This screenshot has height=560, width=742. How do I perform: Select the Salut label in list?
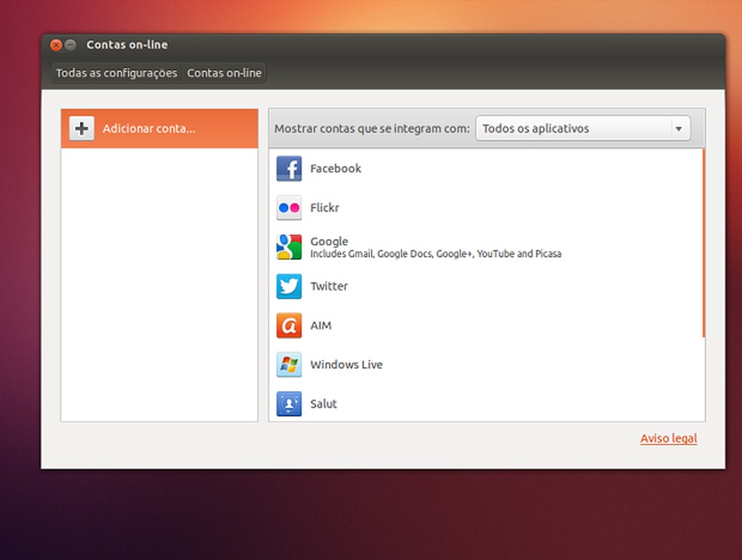[x=323, y=404]
